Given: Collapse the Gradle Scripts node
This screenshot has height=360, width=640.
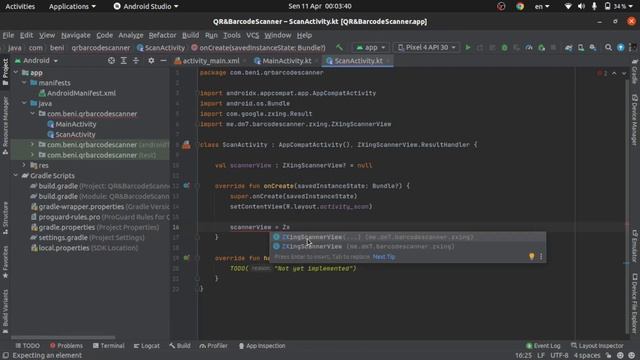Looking at the screenshot, I should 16,176.
